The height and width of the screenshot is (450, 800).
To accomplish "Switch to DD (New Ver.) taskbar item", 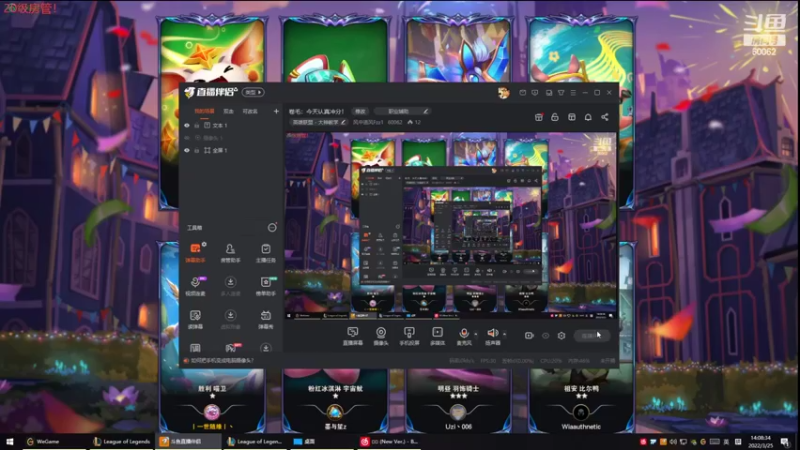I will tap(389, 441).
